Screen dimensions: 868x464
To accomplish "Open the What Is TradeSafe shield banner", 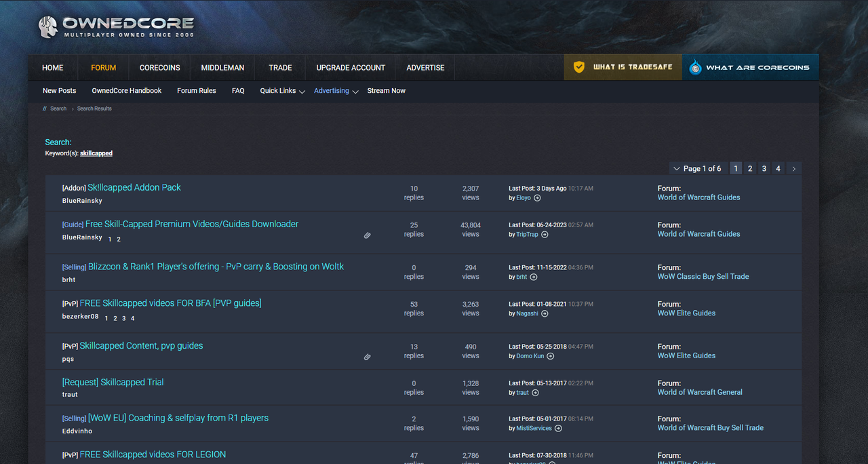I will 623,67.
